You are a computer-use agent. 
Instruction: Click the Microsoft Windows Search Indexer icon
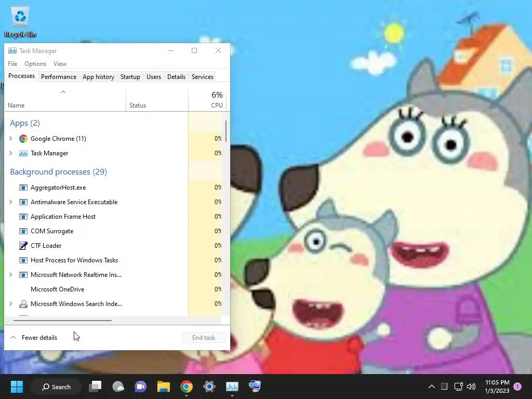(x=23, y=304)
